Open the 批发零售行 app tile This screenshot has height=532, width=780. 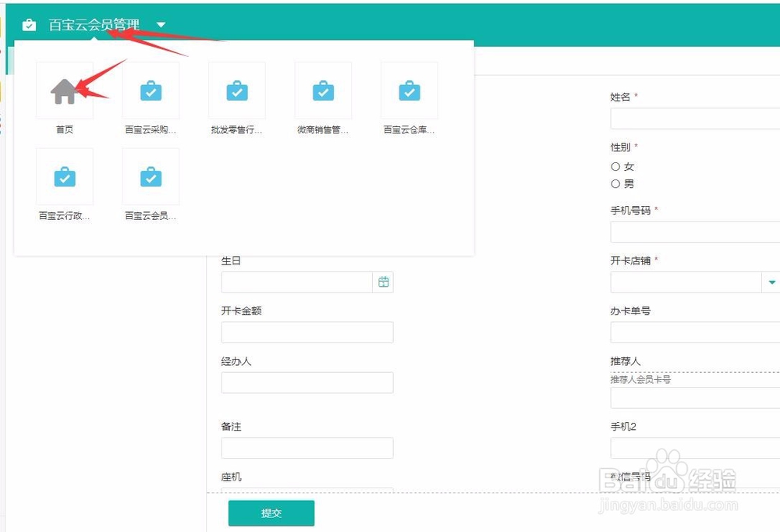(237, 90)
